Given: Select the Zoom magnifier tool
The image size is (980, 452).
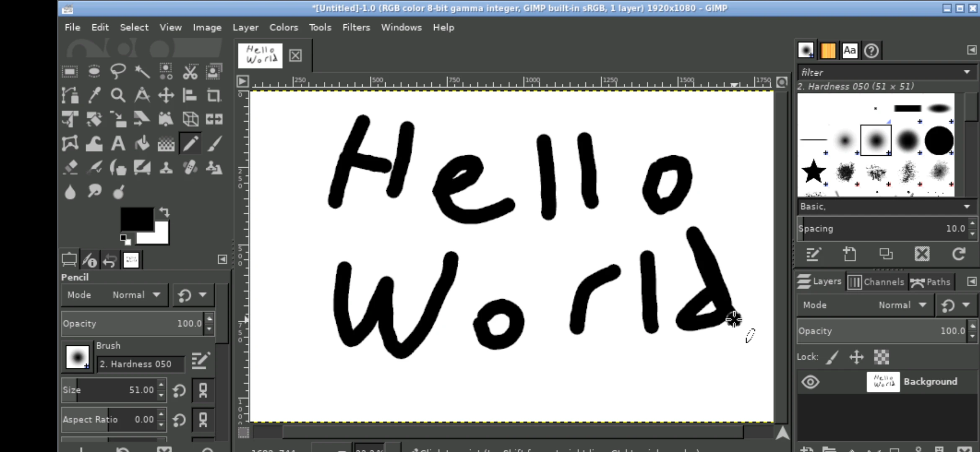Looking at the screenshot, I should [118, 95].
